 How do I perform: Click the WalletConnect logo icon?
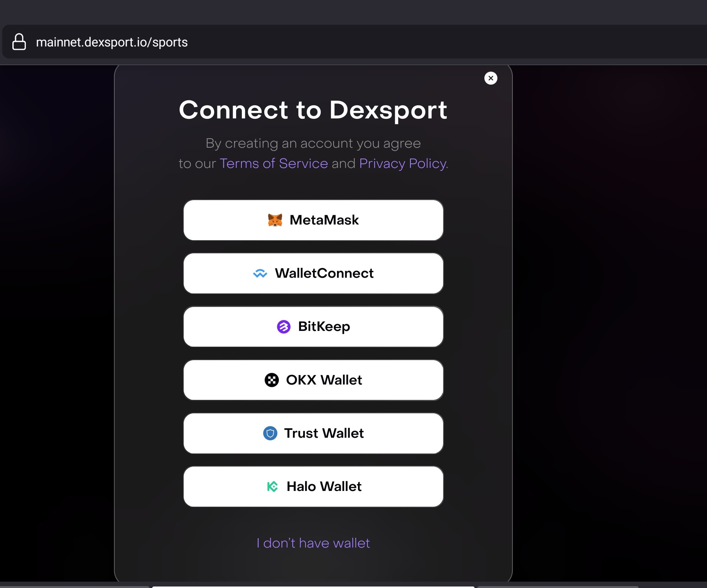pyautogui.click(x=260, y=274)
